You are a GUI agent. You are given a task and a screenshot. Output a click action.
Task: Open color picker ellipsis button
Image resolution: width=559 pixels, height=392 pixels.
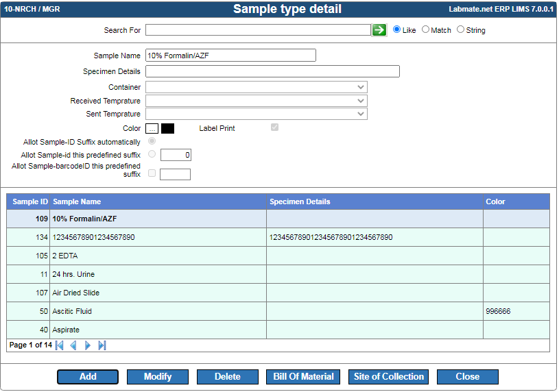pos(152,129)
